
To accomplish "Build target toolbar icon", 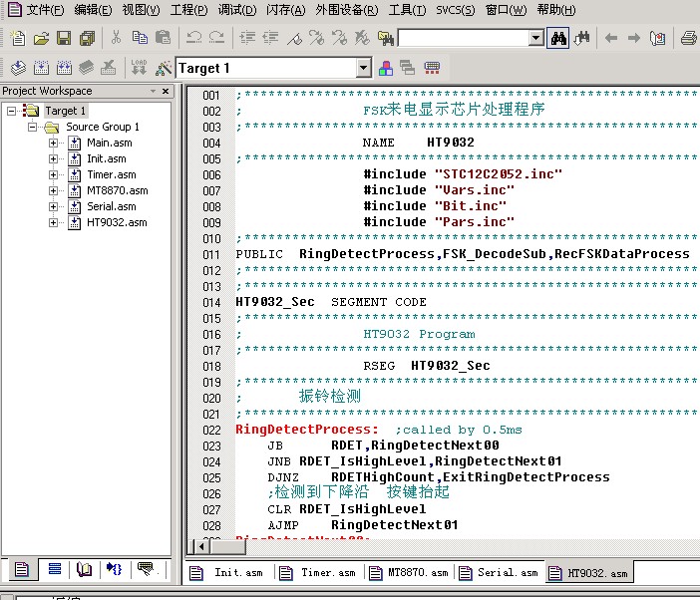I will [x=41, y=68].
